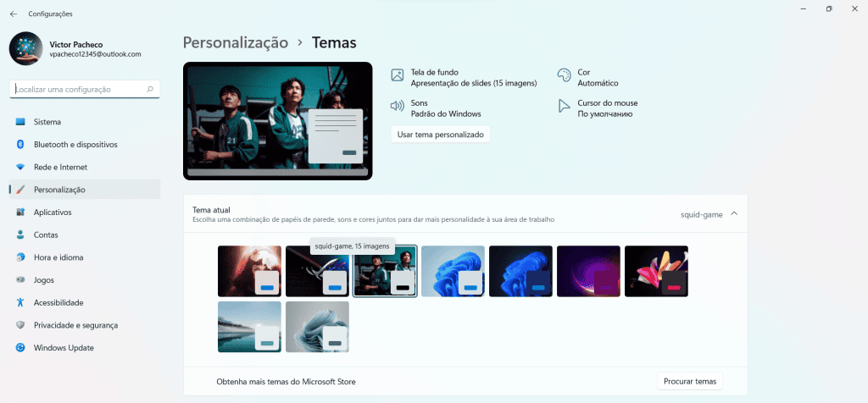Click the Contas person icon
Image resolution: width=868 pixels, height=403 pixels.
tap(20, 235)
